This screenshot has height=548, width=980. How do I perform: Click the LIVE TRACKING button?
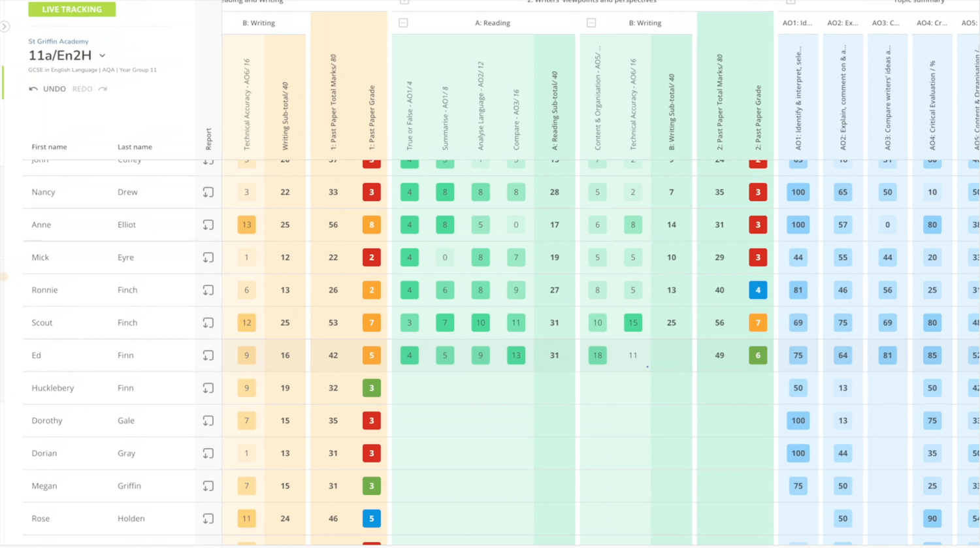click(x=72, y=9)
